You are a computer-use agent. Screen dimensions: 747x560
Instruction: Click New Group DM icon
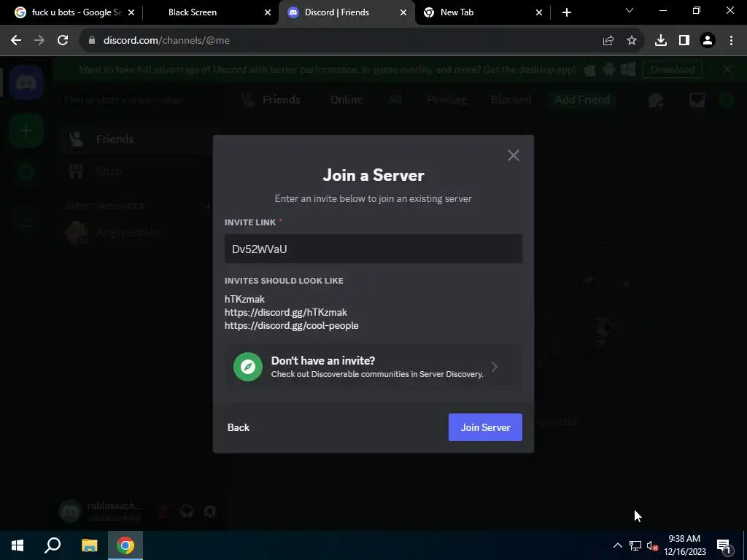tap(656, 100)
